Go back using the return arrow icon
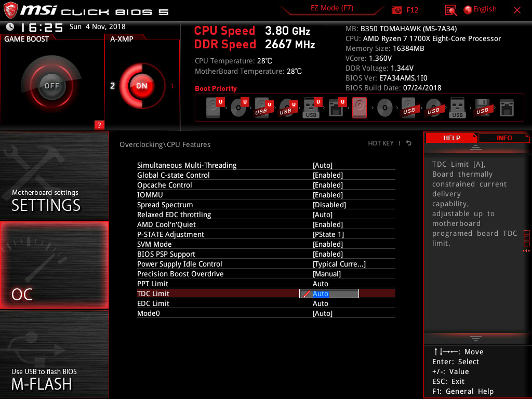The width and height of the screenshot is (532, 399). point(409,143)
